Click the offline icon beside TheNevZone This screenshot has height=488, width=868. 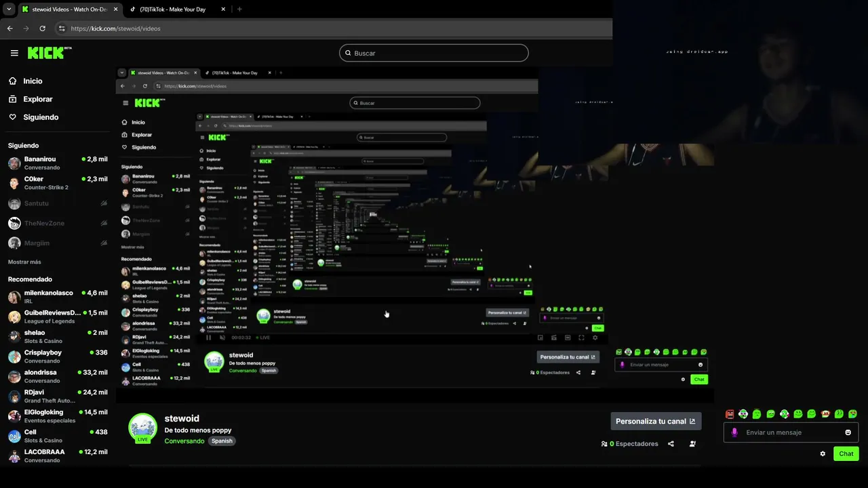pyautogui.click(x=104, y=223)
